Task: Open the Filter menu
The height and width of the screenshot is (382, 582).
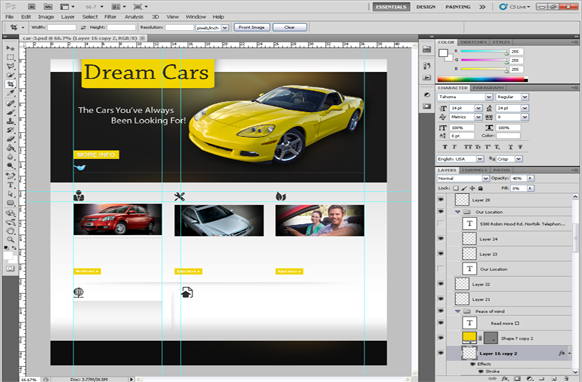Action: click(110, 17)
